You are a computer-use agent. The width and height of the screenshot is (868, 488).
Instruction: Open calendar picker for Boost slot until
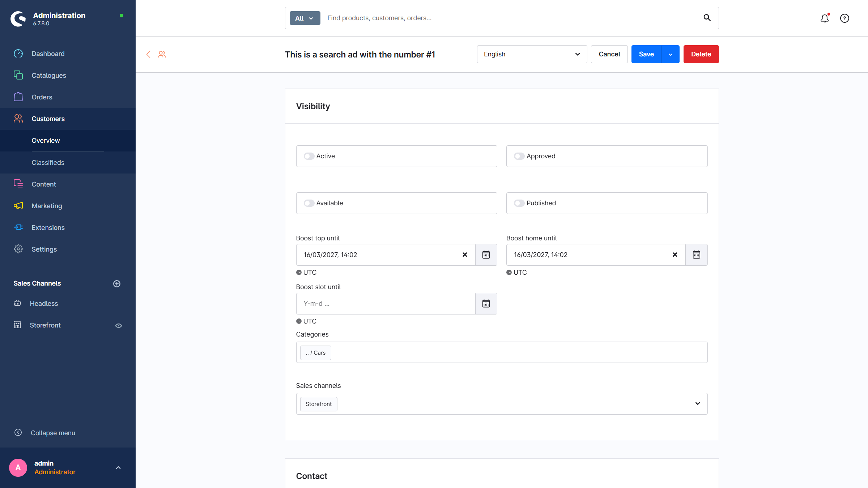pos(486,304)
